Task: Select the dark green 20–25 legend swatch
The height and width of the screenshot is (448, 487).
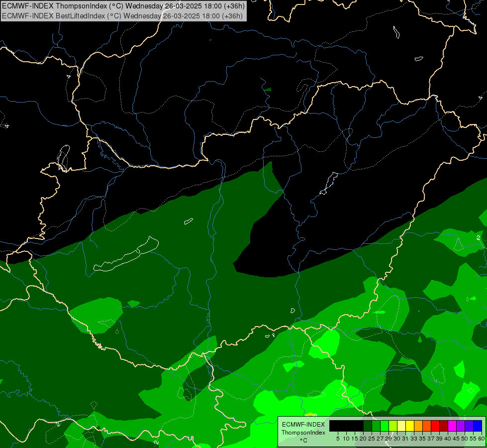Action: [x=368, y=426]
